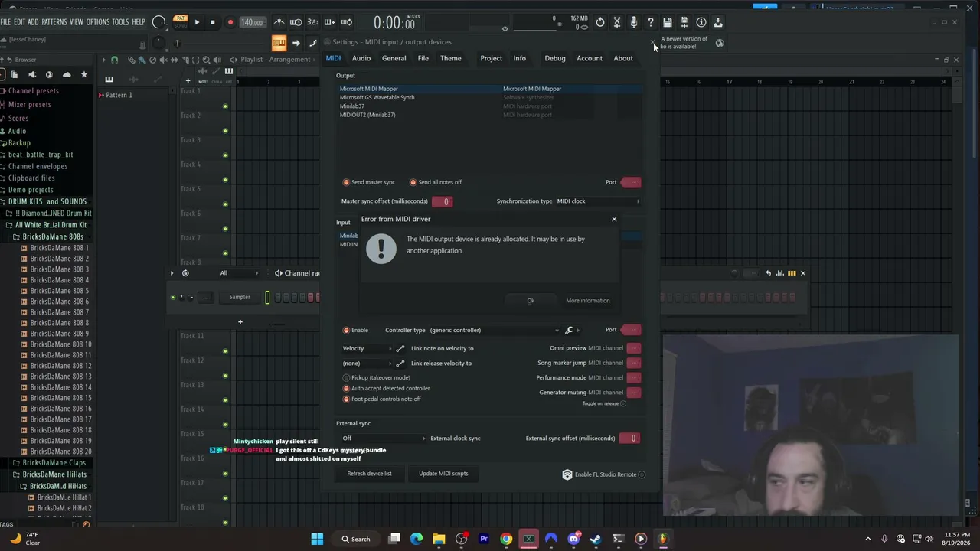This screenshot has width=980, height=551.
Task: Open Premiere Pro from the taskbar
Action: (484, 539)
